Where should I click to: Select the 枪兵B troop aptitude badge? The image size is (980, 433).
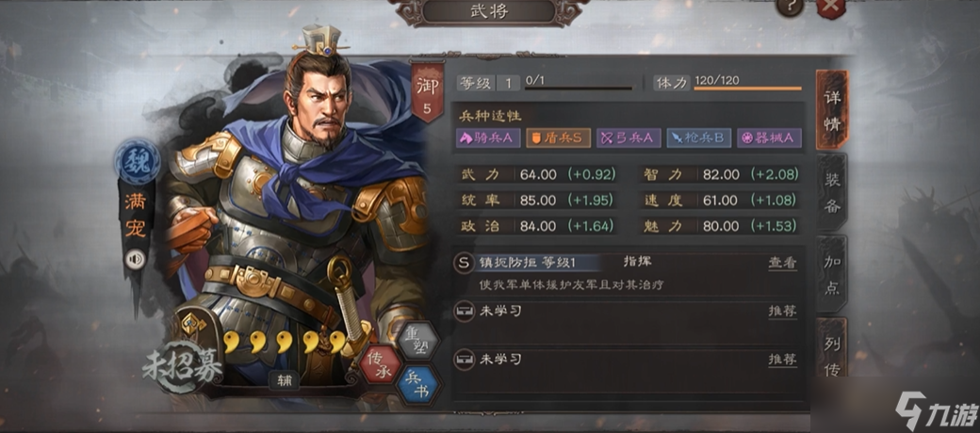tap(699, 138)
